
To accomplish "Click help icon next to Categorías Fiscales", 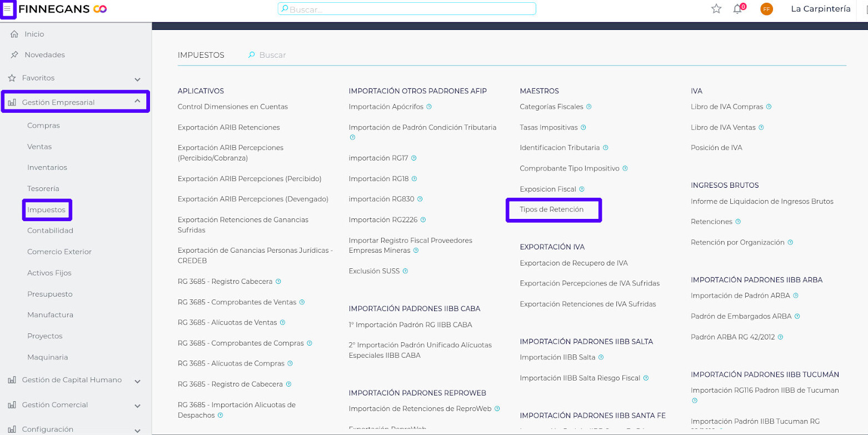I will click(588, 107).
